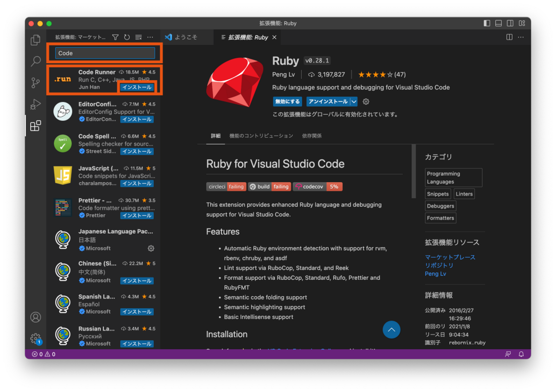The height and width of the screenshot is (392, 556).
Task: Click the filter extensions icon
Action: [115, 37]
